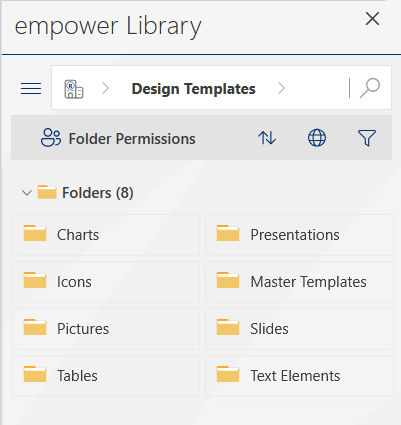
Task: Open the search magnifier
Action: pos(370,88)
